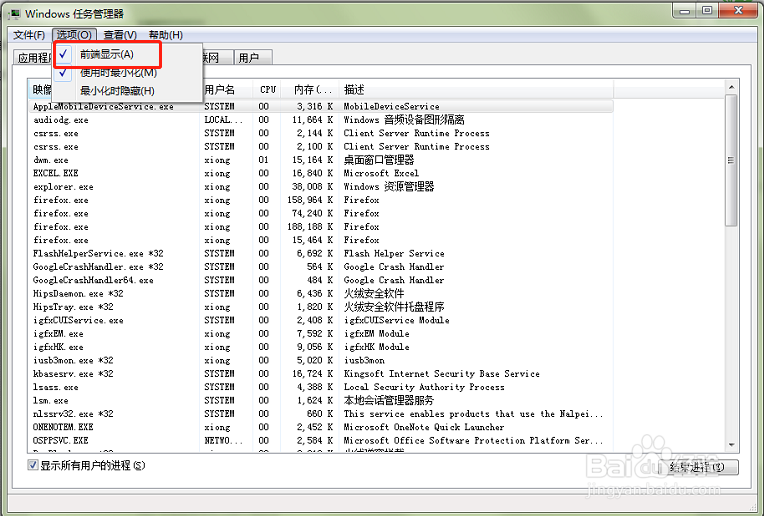Click the 火绒安全软件托盘程序 description
Viewport: 764px width, 516px height.
(x=394, y=307)
